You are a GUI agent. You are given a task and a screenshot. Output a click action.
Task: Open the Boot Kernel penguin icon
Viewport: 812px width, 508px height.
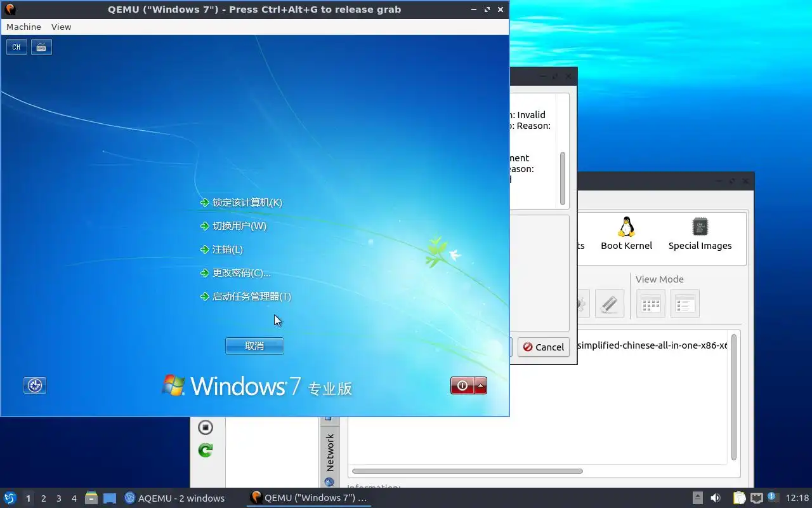point(626,234)
